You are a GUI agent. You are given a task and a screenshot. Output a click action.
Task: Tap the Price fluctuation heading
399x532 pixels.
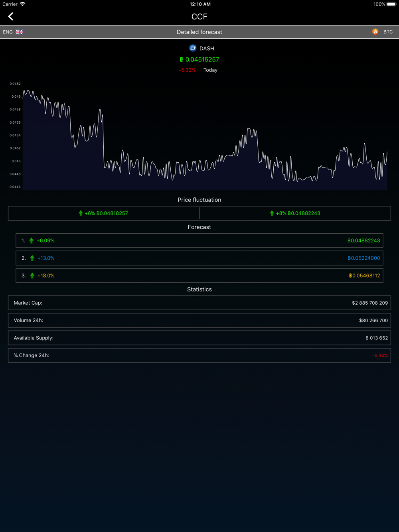point(199,200)
